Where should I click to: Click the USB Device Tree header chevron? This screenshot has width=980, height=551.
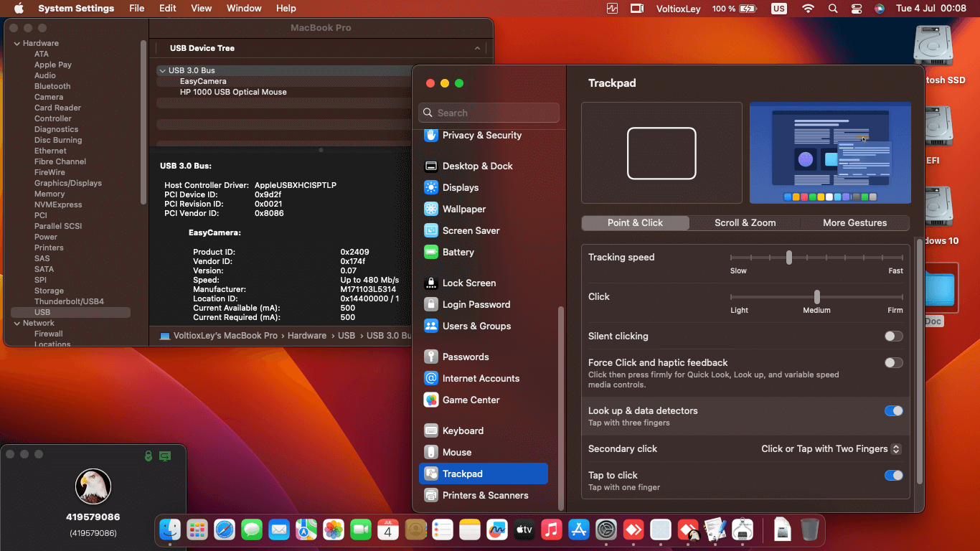point(477,48)
